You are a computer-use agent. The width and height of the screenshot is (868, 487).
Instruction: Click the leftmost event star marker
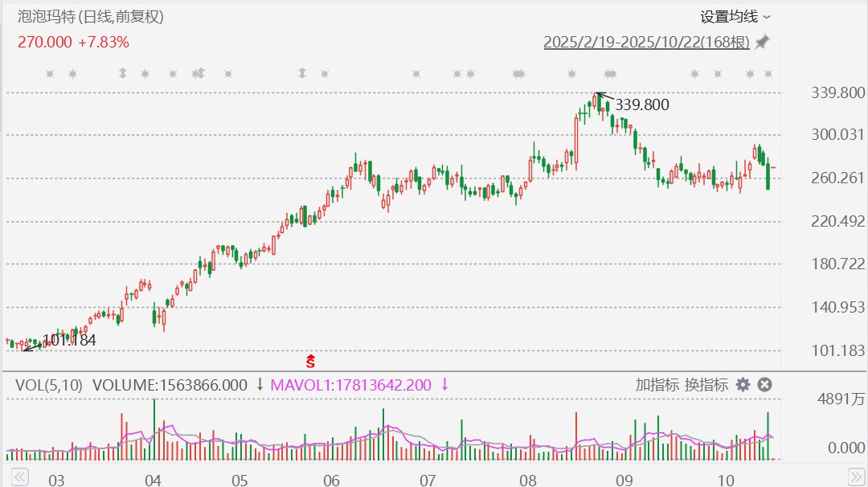click(x=50, y=74)
